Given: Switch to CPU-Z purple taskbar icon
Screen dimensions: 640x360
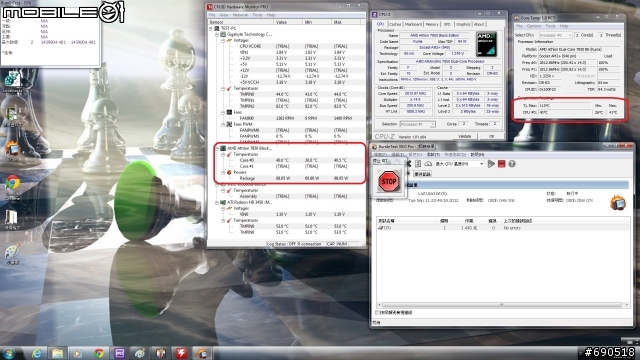Looking at the screenshot, I should click(119, 353).
